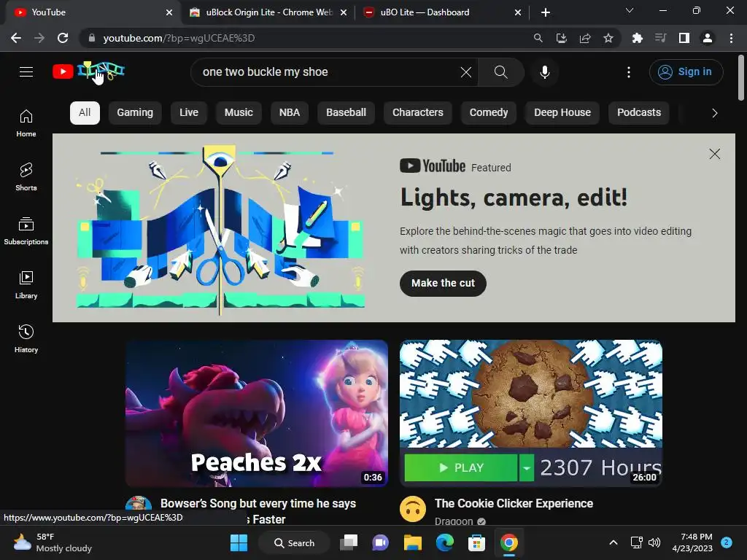Open the YouTube hamburger guide menu
The image size is (747, 560).
26,72
